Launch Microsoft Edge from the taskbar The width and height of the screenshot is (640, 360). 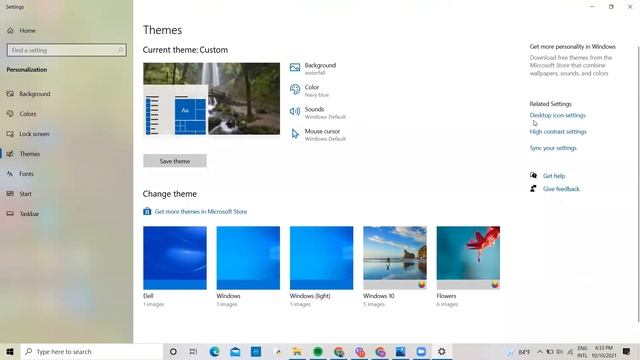click(214, 351)
